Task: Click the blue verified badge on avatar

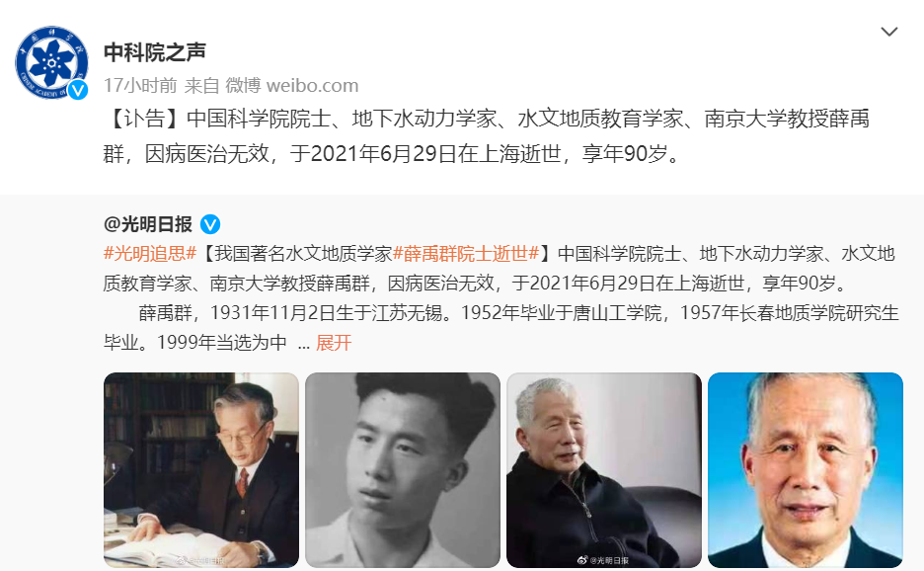Action: click(78, 90)
